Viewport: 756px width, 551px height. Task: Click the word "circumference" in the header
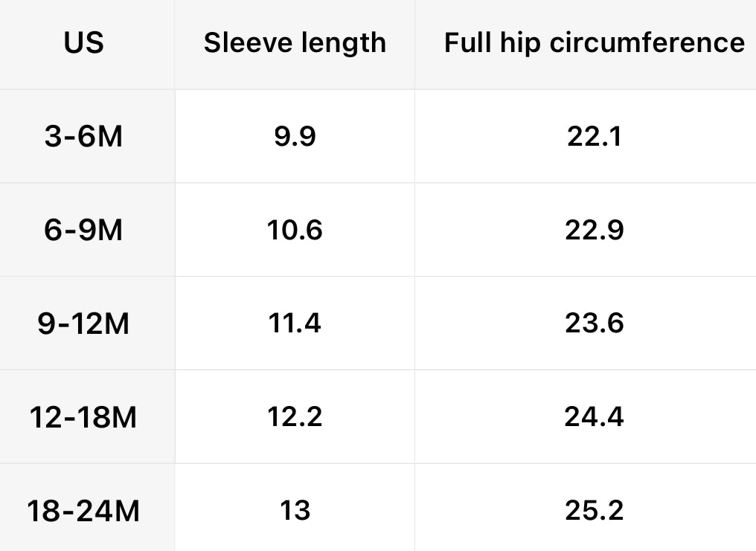[x=647, y=43]
